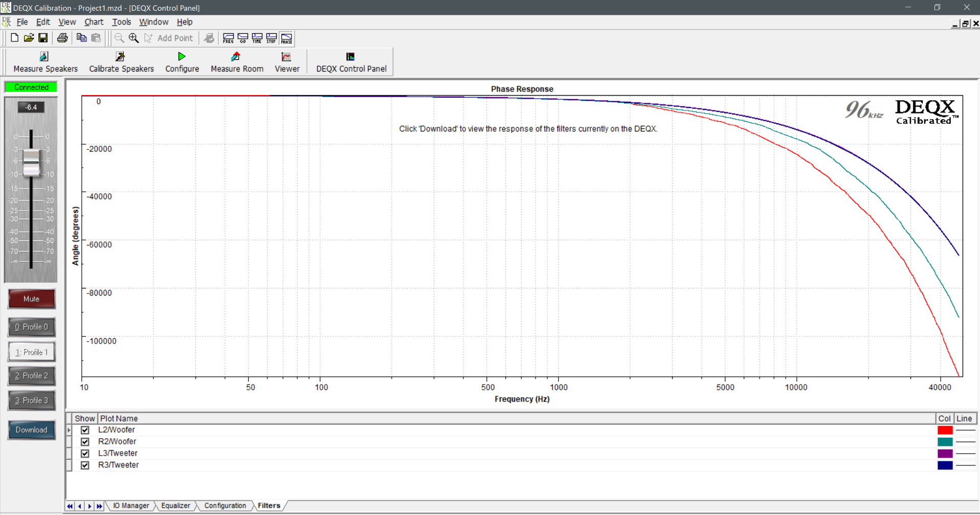Click the greyed icon after Add Point
The width and height of the screenshot is (980, 515).
point(209,38)
